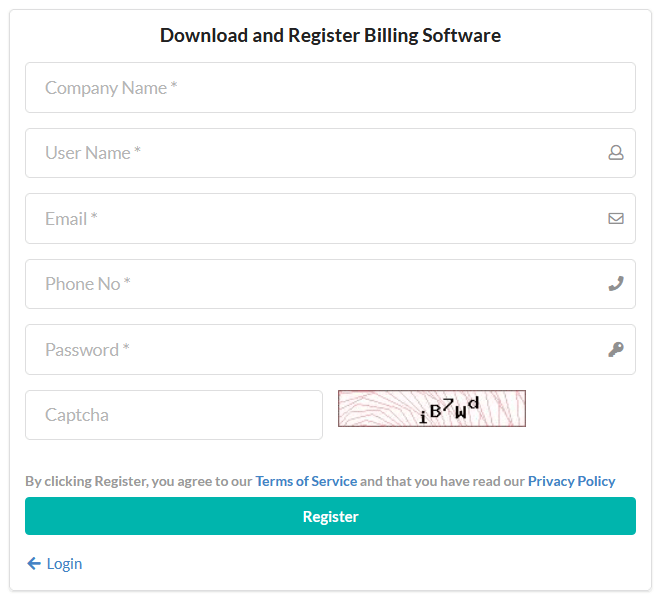The image size is (661, 602).
Task: Click the key icon in Password field
Action: [x=615, y=349]
